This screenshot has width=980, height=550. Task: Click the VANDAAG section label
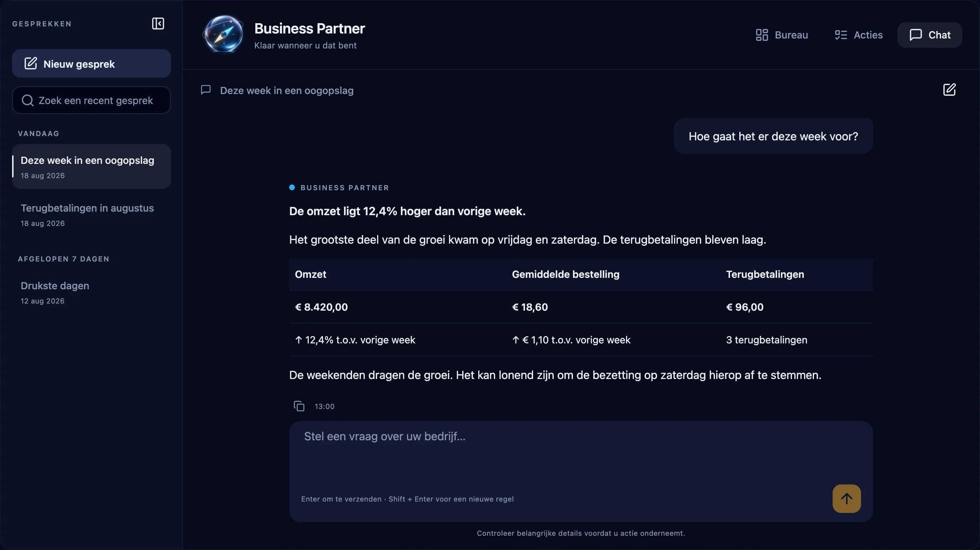click(38, 134)
